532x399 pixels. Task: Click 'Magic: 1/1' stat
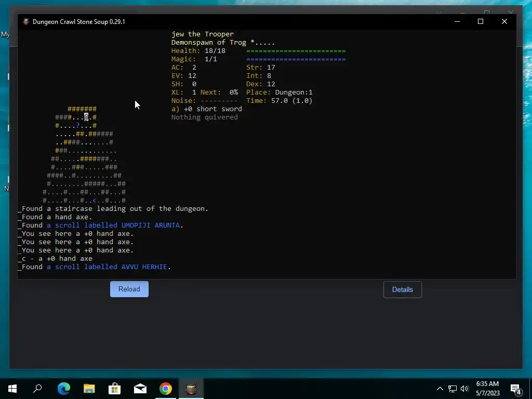coord(194,59)
